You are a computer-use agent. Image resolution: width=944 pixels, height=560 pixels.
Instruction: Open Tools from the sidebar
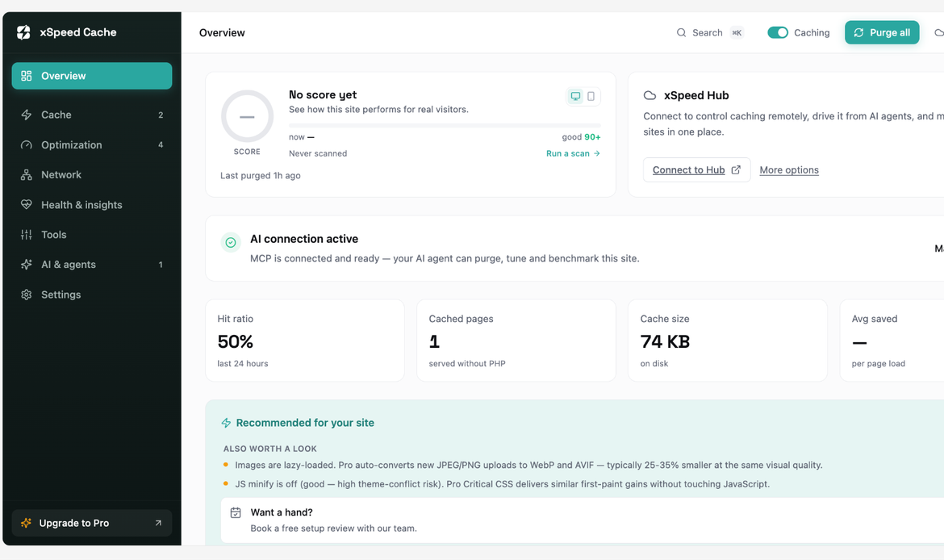coord(91,234)
